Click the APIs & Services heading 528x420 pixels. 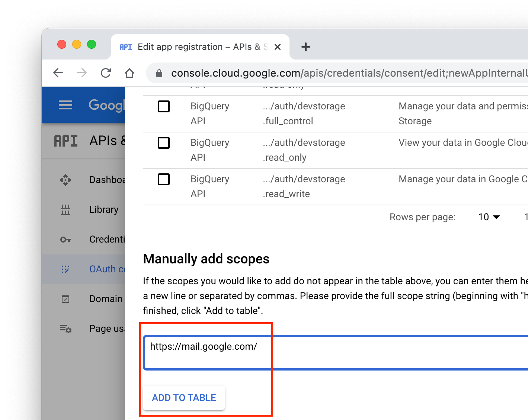pyautogui.click(x=107, y=141)
